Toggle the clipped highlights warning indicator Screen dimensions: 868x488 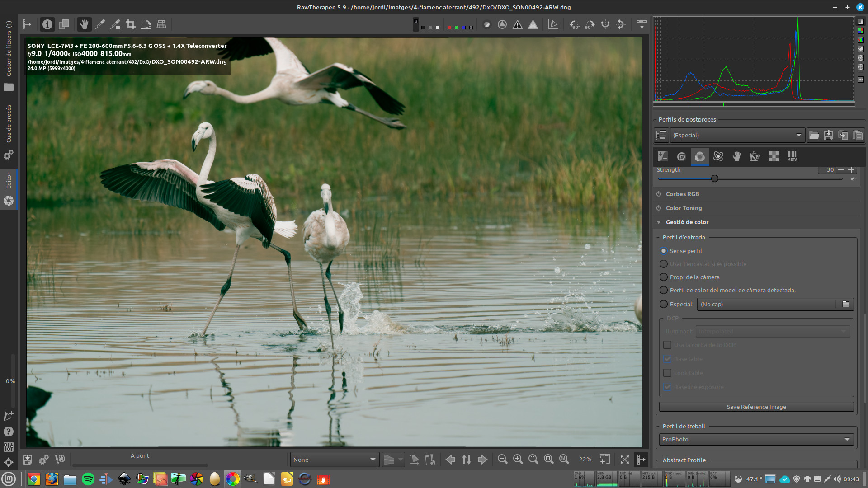pos(533,24)
